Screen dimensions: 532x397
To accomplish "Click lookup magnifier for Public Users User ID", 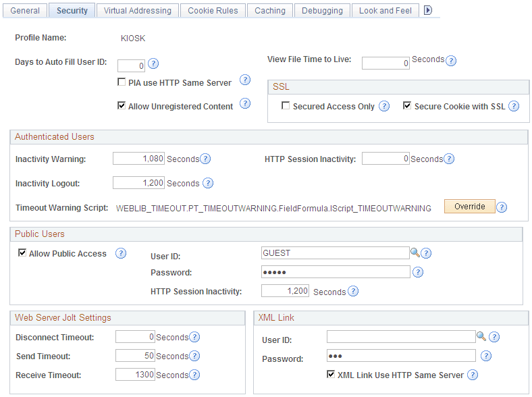I will [415, 253].
